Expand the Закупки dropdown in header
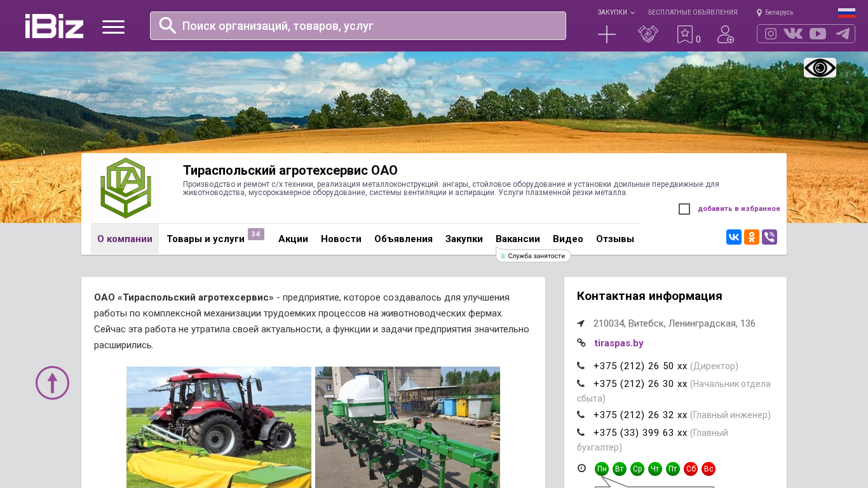Screen dimensions: 868x488 (x=616, y=13)
